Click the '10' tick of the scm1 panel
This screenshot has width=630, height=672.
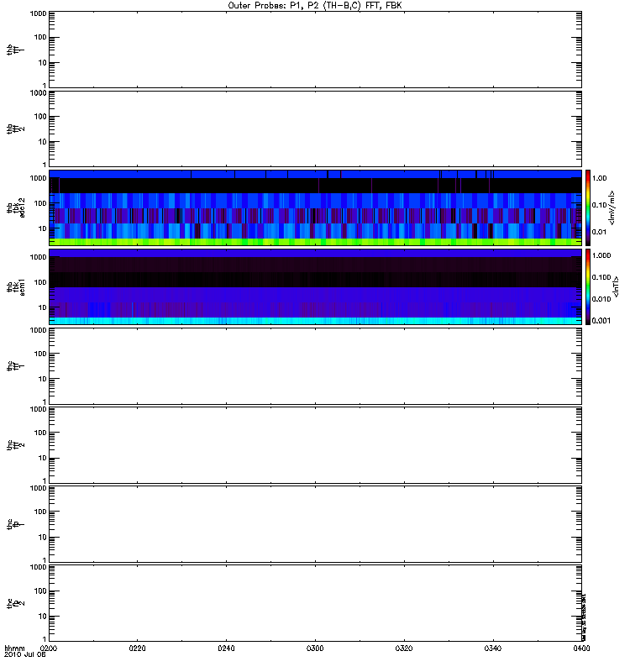[x=43, y=307]
